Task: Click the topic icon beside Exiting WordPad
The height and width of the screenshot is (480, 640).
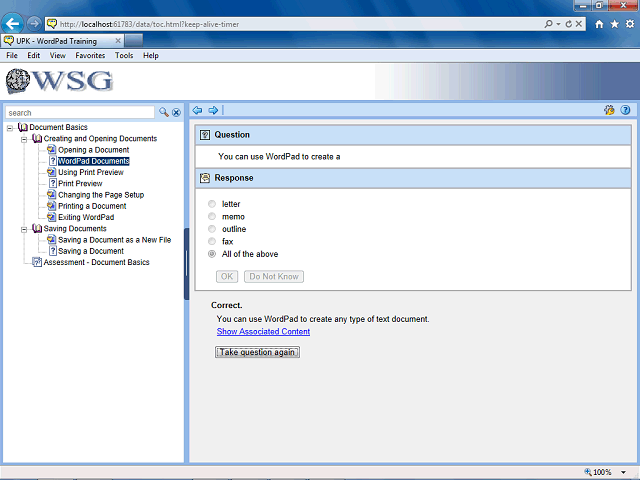Action: tap(51, 217)
